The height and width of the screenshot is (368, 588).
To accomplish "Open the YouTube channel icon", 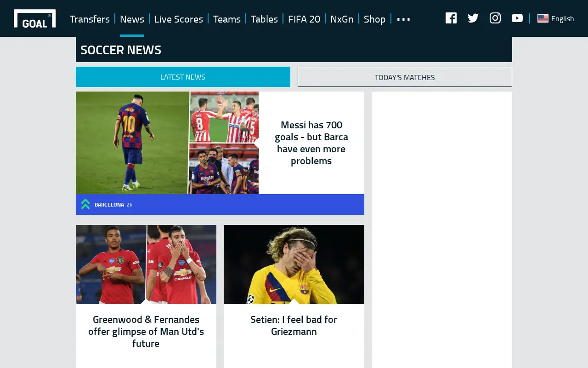I will (517, 18).
